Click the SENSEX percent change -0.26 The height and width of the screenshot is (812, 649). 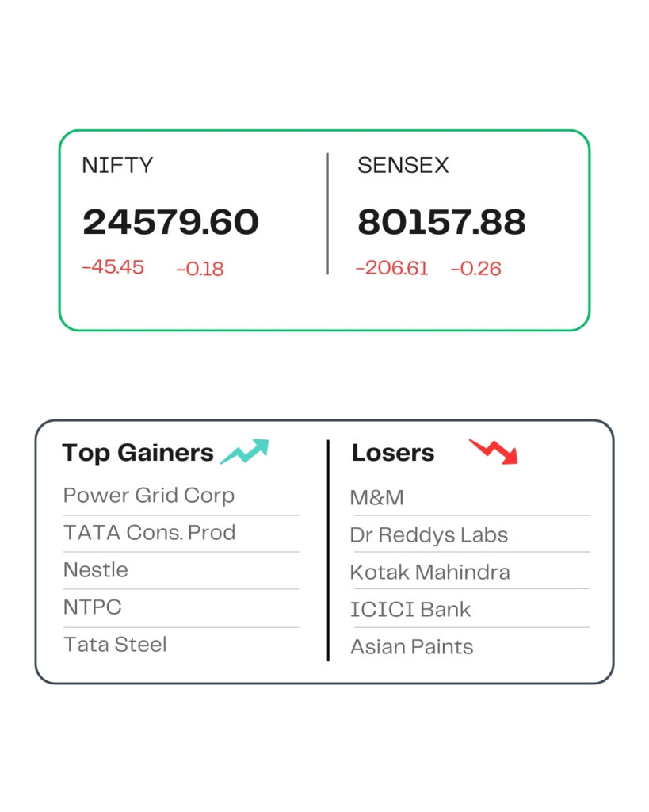point(475,268)
